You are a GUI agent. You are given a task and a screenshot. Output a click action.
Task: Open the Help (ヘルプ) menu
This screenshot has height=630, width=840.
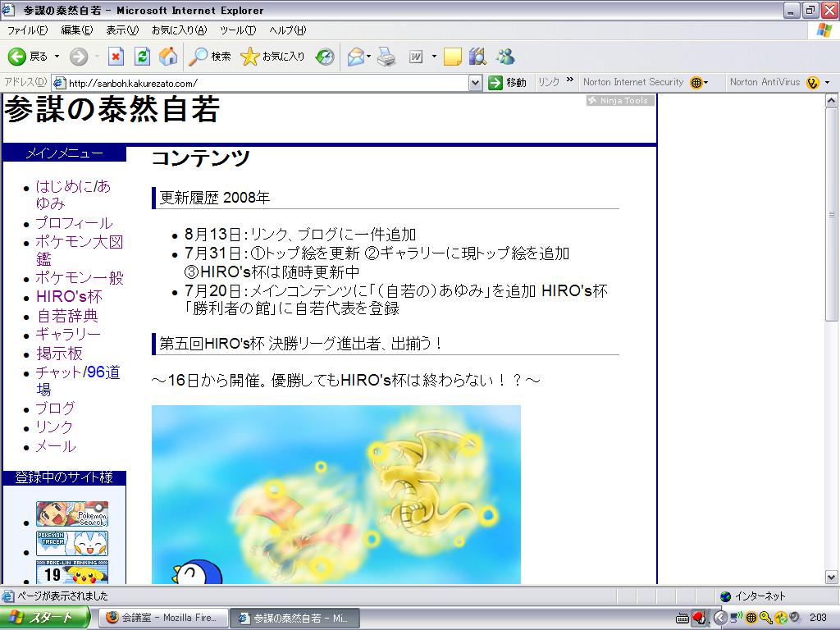[x=288, y=30]
